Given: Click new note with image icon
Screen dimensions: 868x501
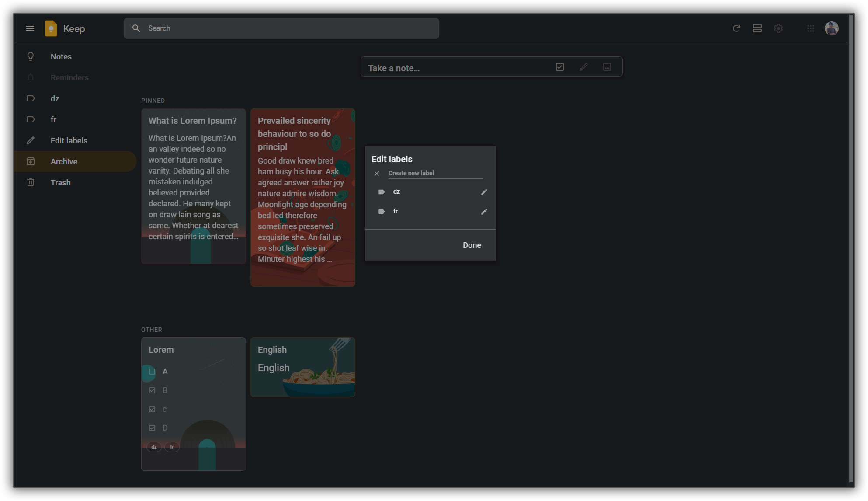Looking at the screenshot, I should coord(607,67).
